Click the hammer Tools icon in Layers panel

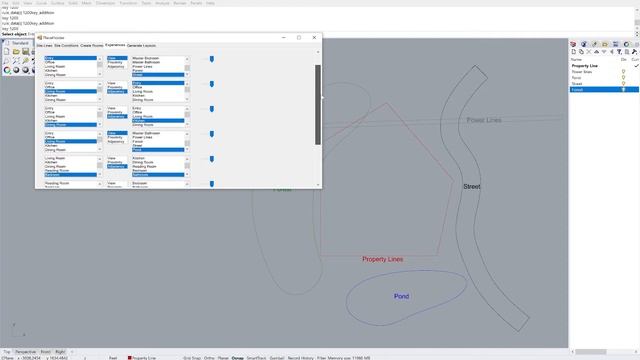point(634,52)
